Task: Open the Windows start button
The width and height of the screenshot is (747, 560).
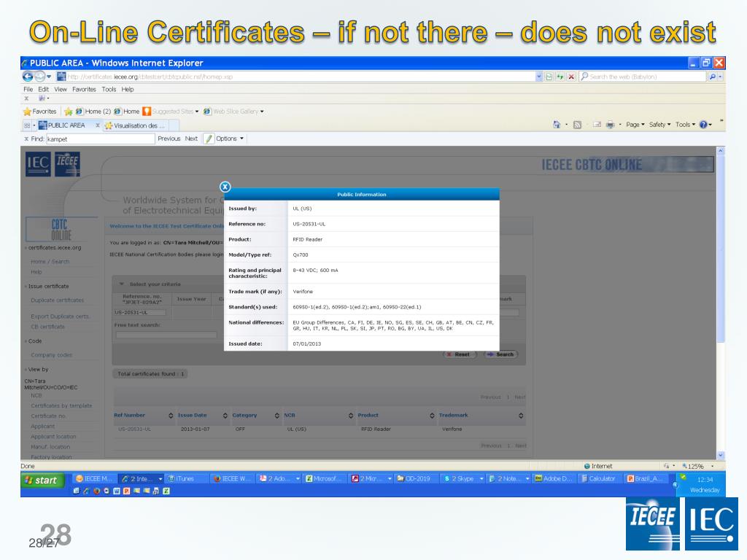Action: [x=42, y=481]
